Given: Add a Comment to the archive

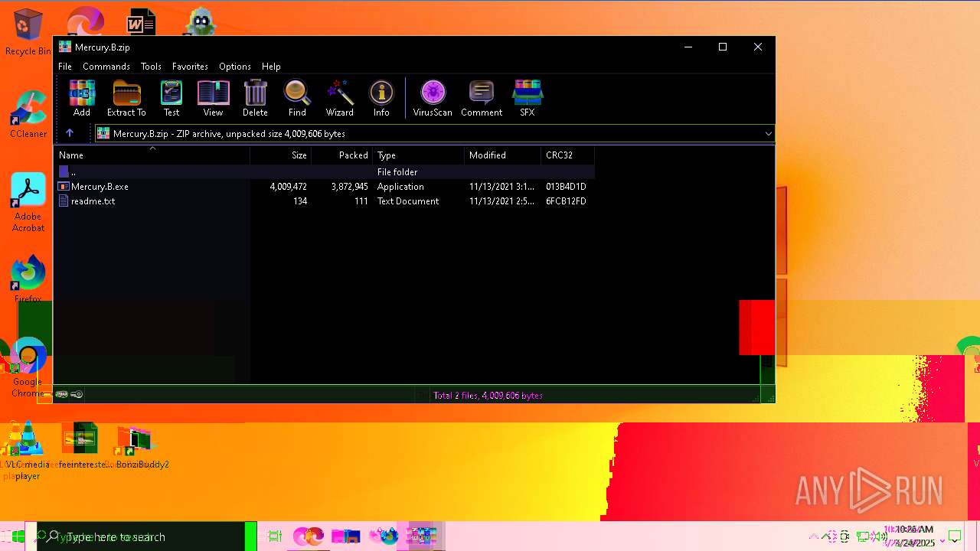Looking at the screenshot, I should [482, 98].
